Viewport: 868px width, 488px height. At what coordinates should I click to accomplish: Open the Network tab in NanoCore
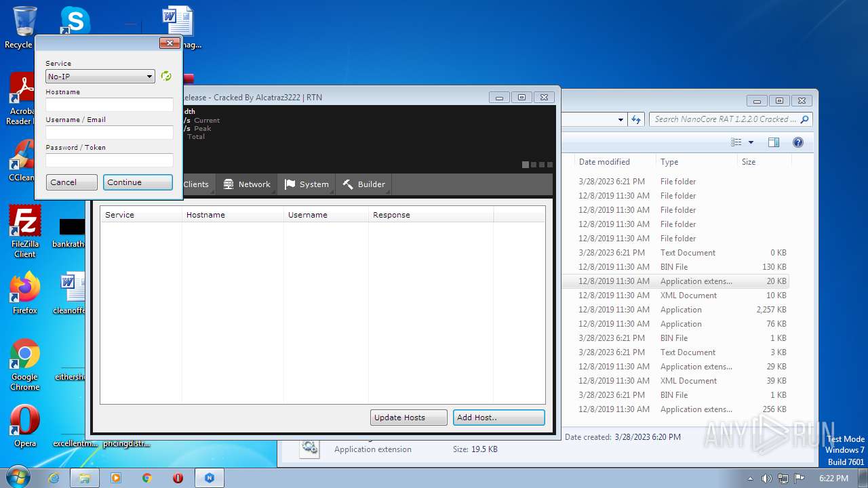247,184
